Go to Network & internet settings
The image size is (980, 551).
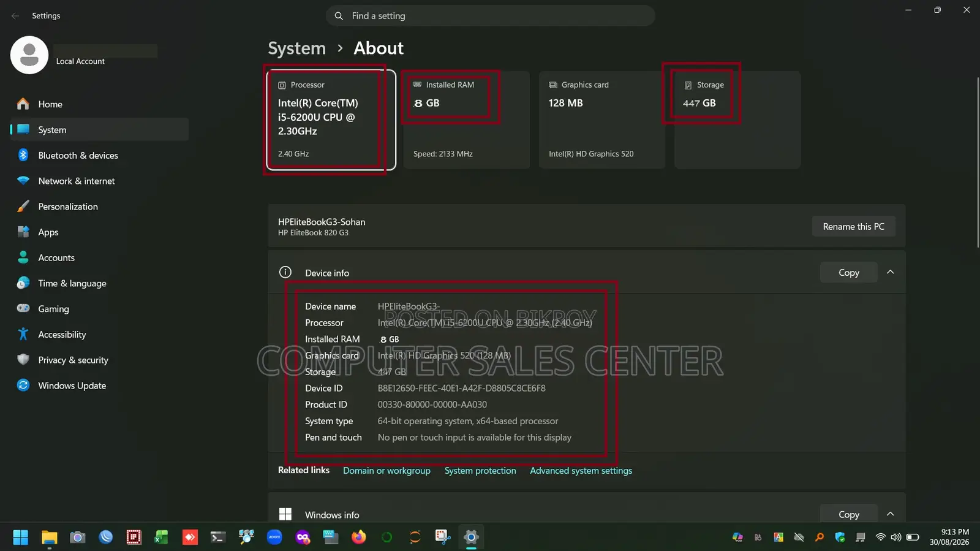tap(99, 181)
